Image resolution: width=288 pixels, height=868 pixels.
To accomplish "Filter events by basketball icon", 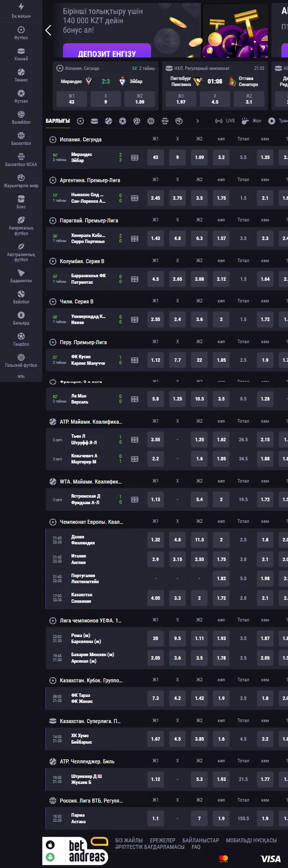I will click(151, 121).
